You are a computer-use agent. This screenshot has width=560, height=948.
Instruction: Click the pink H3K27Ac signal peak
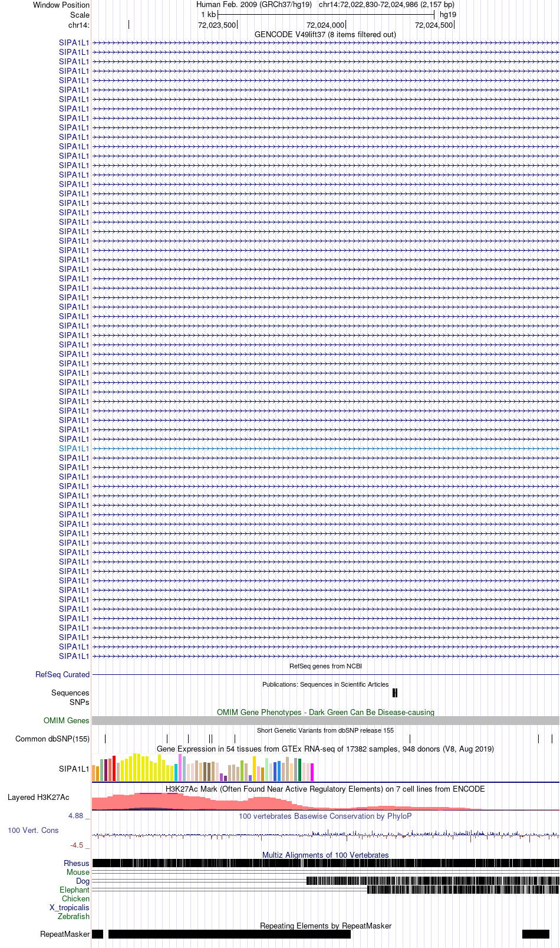(156, 801)
